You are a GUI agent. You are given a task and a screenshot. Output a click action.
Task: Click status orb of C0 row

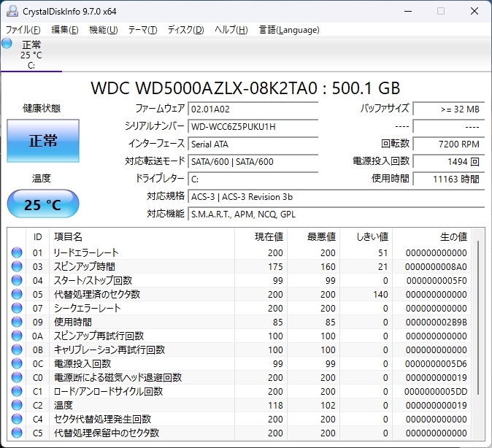click(17, 377)
